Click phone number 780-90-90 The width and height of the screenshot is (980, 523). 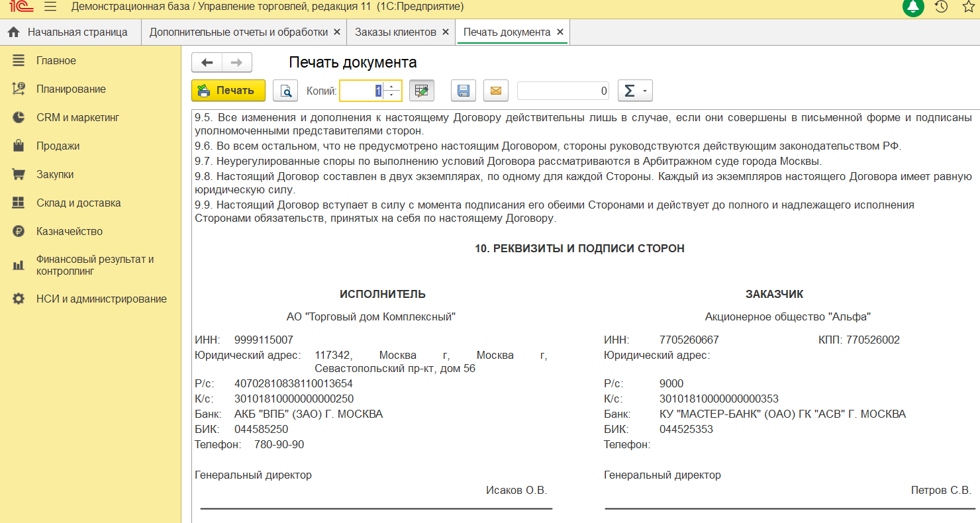(279, 444)
